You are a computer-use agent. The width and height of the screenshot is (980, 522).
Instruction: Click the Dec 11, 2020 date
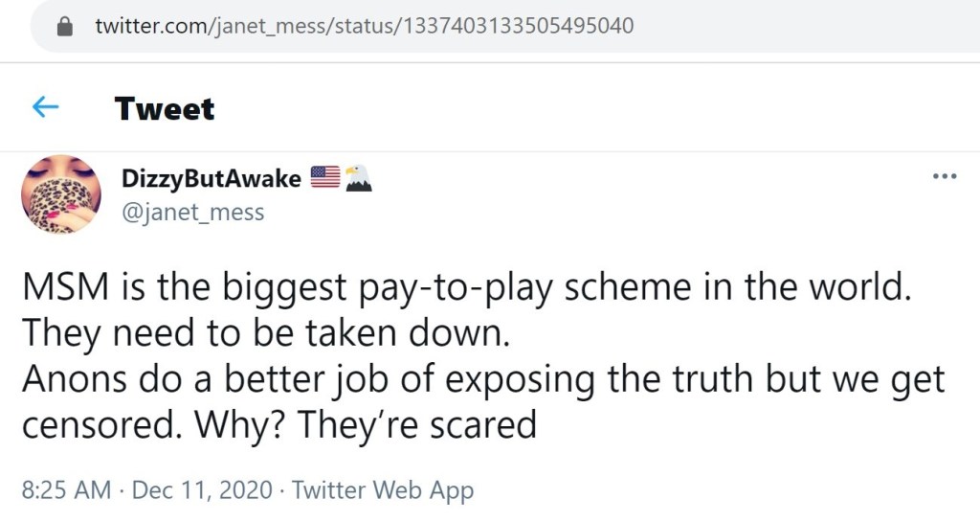pos(202,491)
